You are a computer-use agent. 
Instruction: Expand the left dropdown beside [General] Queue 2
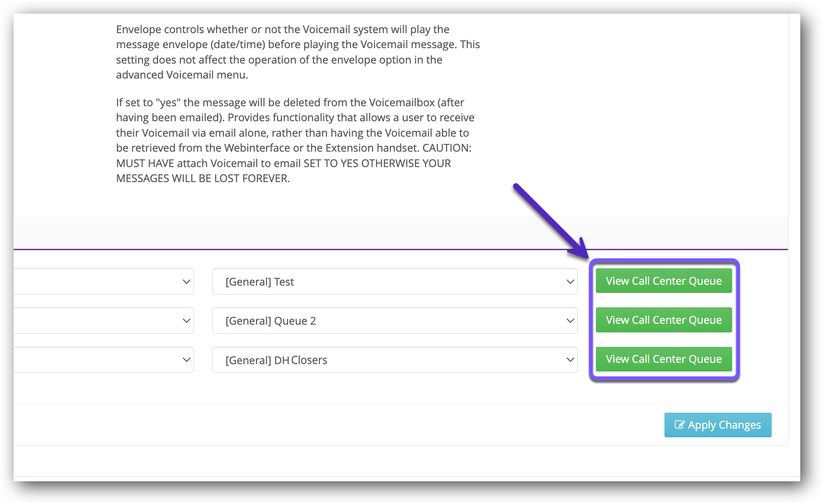104,321
